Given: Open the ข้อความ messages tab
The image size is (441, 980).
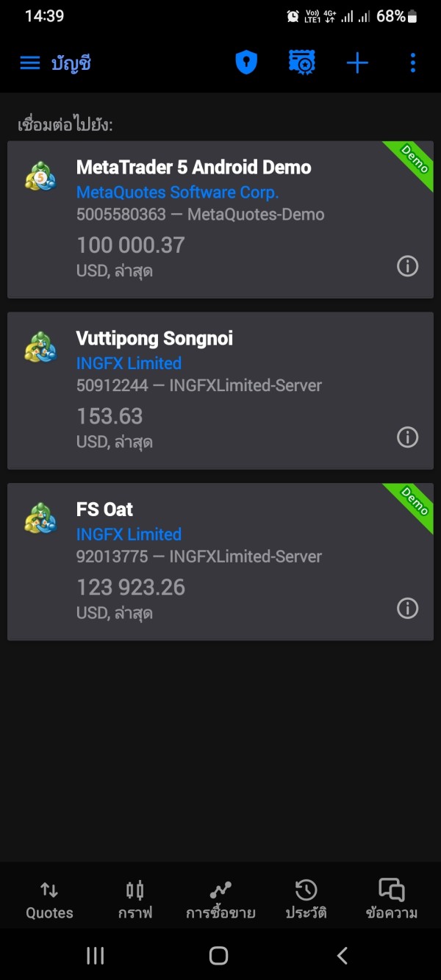Looking at the screenshot, I should click(x=391, y=900).
